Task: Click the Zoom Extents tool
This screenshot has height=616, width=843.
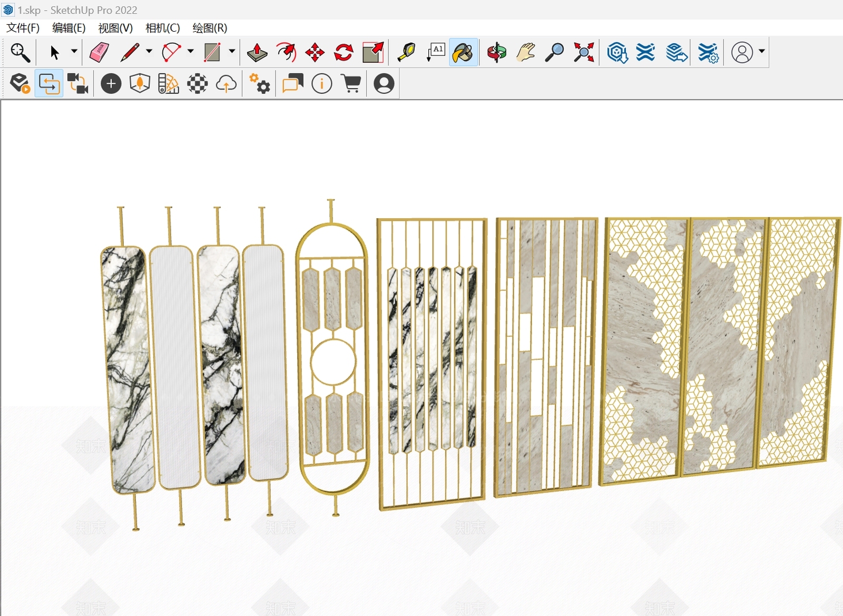Action: pos(584,52)
